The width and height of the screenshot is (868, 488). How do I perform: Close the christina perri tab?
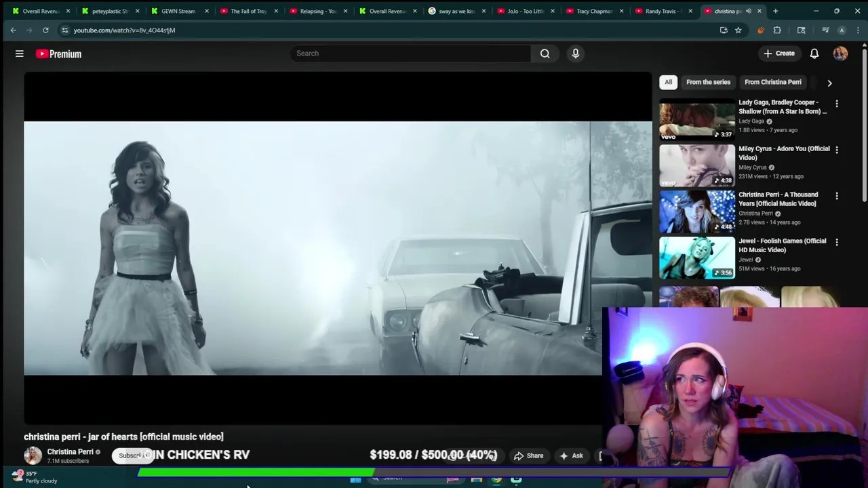(759, 11)
